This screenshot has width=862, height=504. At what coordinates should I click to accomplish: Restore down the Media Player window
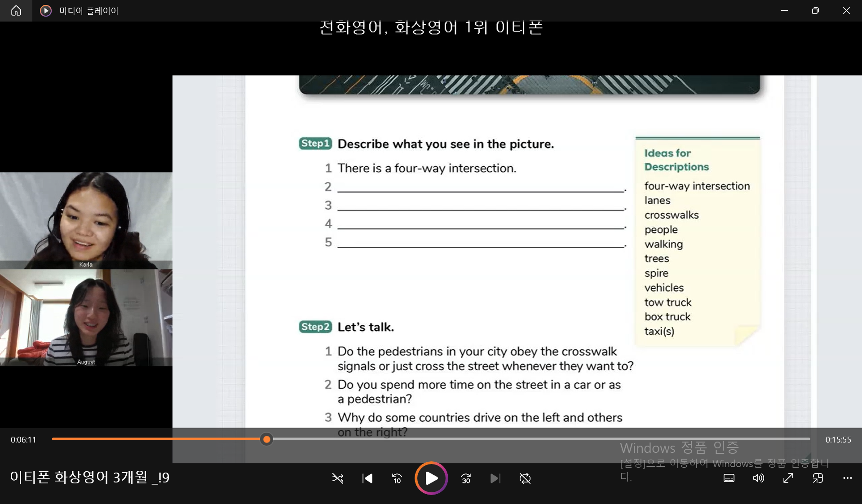(x=815, y=11)
